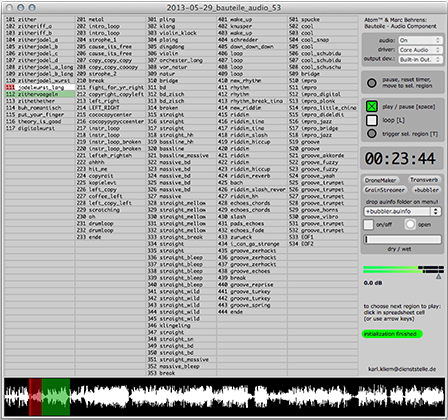Click the output gain level meter slider
This screenshot has height=420, width=448.
[403, 269]
